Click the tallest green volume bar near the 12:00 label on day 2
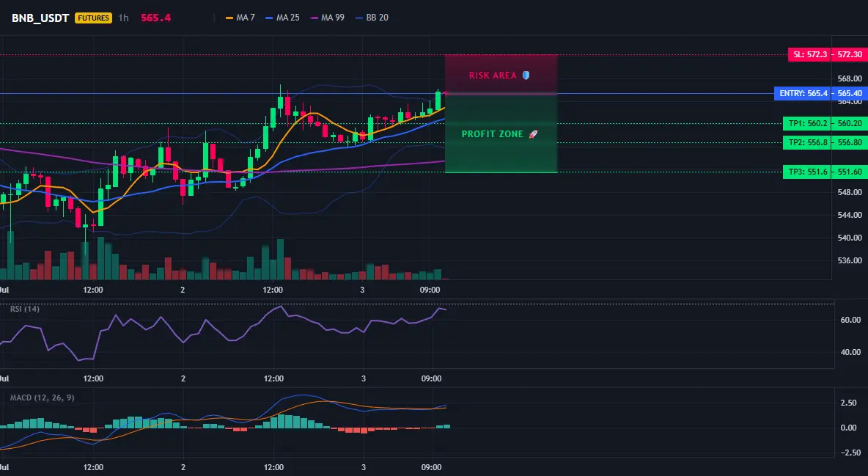The image size is (868, 476). tap(280, 260)
